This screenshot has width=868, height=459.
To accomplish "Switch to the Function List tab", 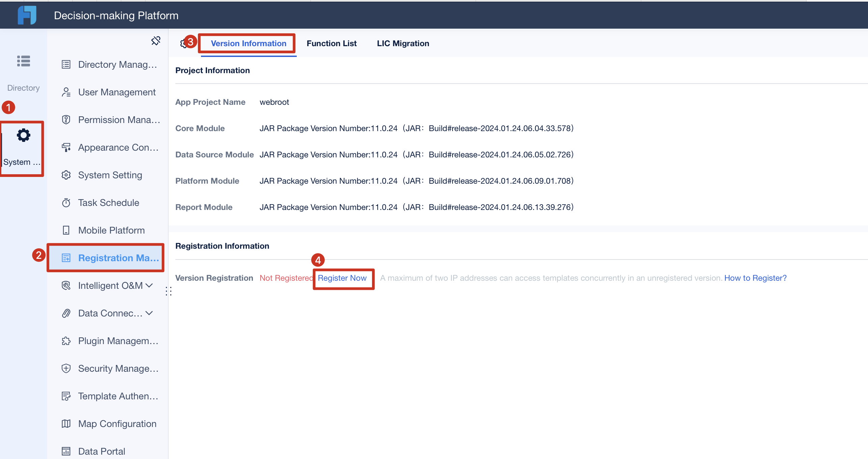I will click(x=331, y=43).
